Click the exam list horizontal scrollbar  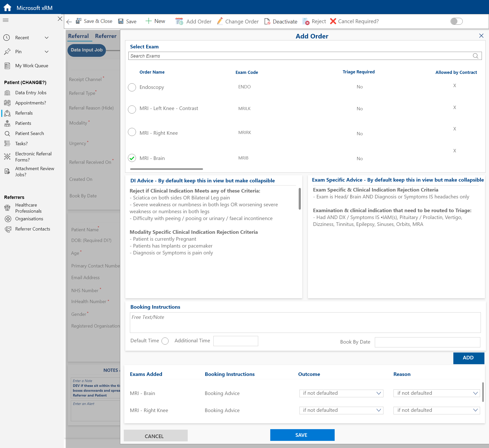(x=166, y=169)
